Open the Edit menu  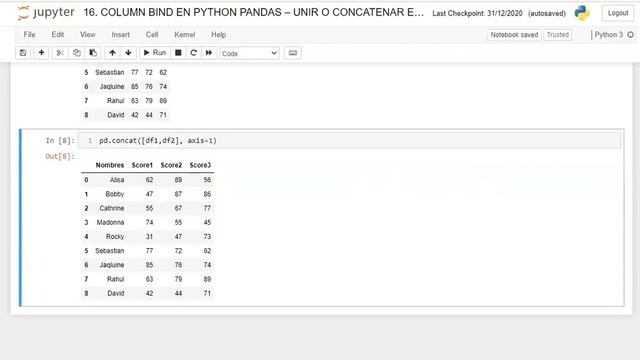coord(58,35)
